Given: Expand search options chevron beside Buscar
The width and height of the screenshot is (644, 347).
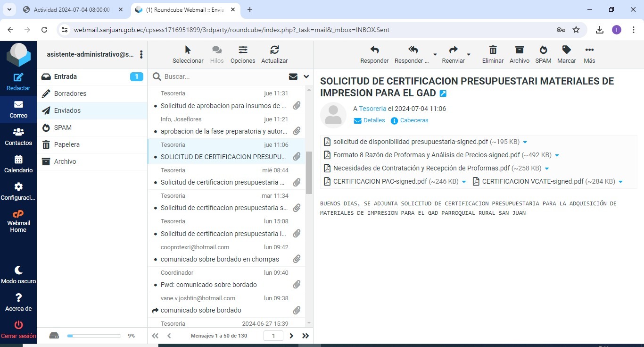Looking at the screenshot, I should coord(306,76).
